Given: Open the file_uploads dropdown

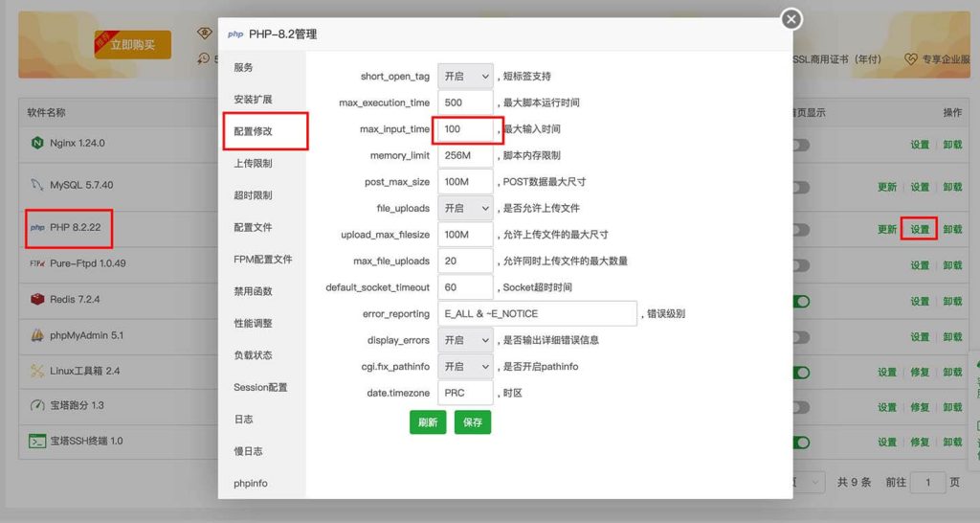Looking at the screenshot, I should 466,208.
